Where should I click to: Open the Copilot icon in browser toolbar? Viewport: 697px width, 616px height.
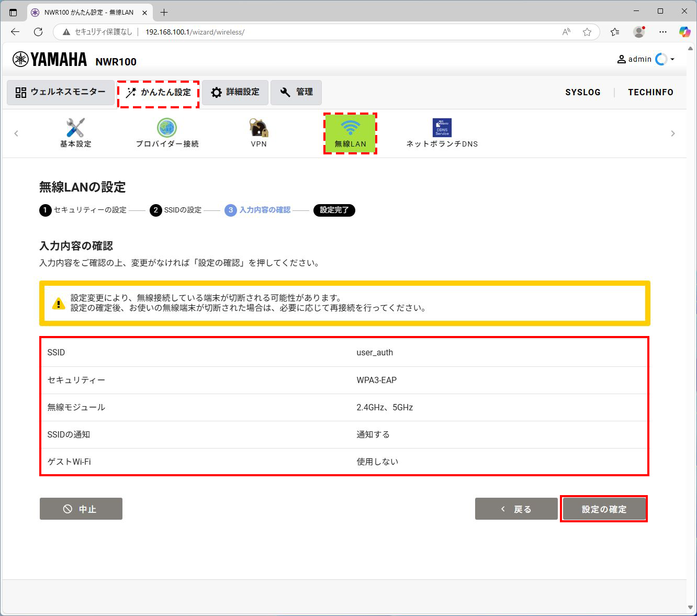684,32
